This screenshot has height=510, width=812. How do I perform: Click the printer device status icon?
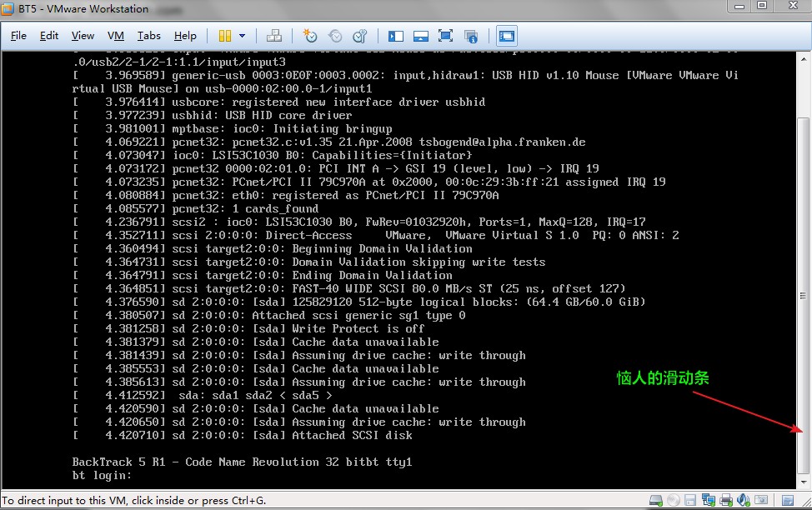click(x=726, y=500)
